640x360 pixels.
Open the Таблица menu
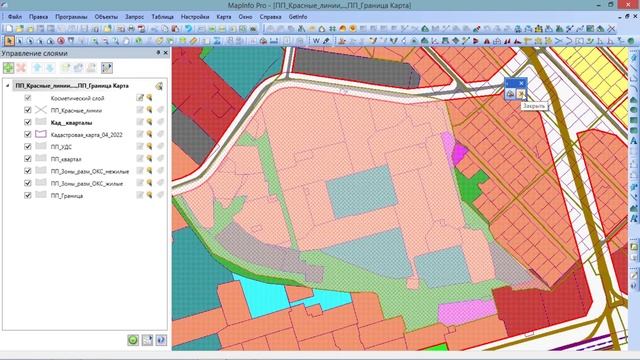click(x=162, y=17)
